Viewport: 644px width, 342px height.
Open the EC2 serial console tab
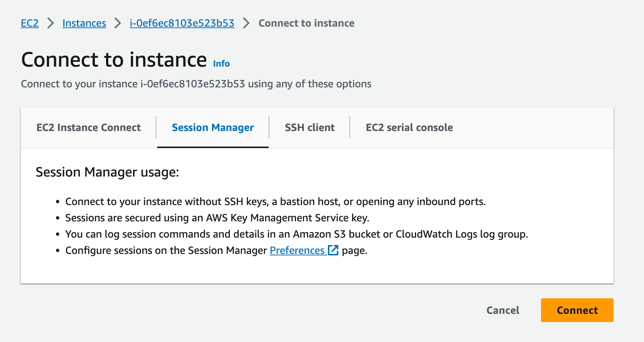pos(409,128)
